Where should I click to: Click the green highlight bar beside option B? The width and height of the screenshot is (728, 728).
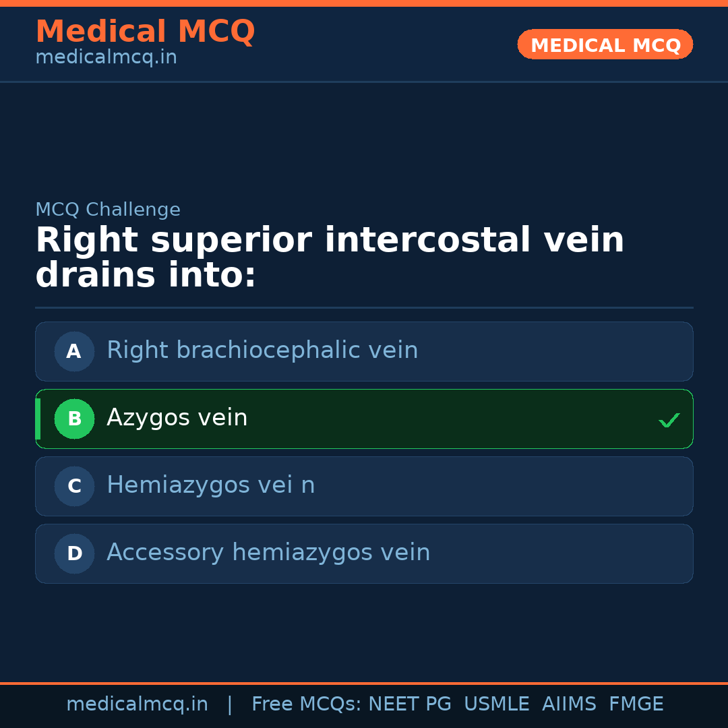click(x=37, y=419)
